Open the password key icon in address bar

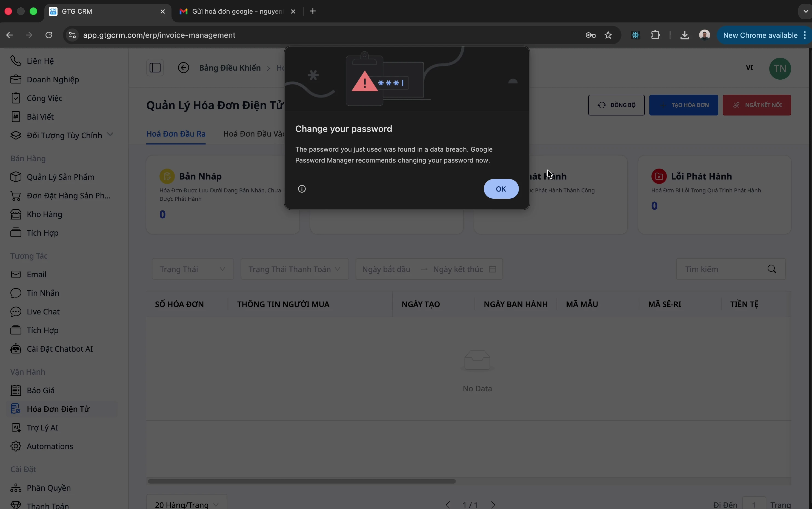click(591, 35)
